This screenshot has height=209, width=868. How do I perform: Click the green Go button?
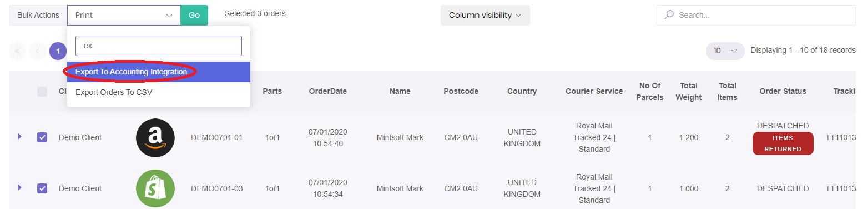tap(194, 15)
